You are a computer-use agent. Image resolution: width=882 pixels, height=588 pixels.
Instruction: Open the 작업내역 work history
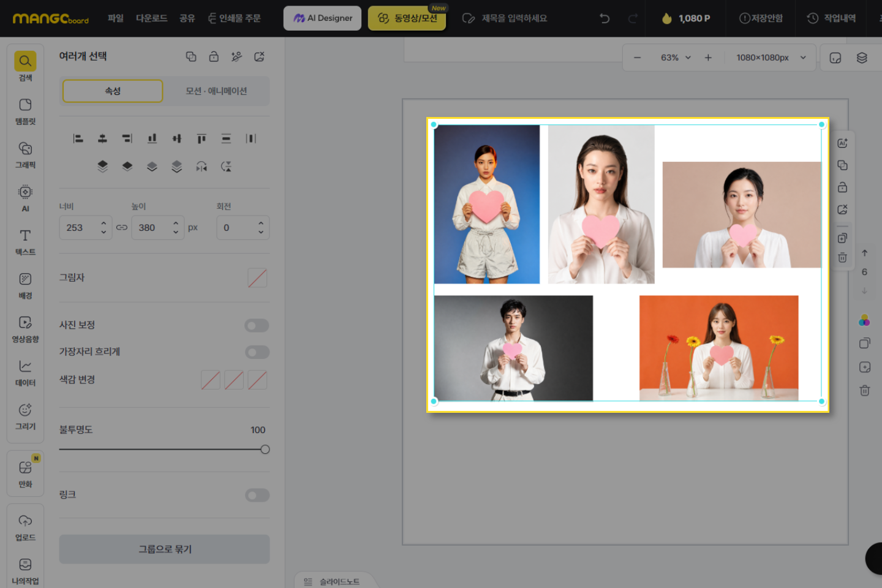[831, 18]
